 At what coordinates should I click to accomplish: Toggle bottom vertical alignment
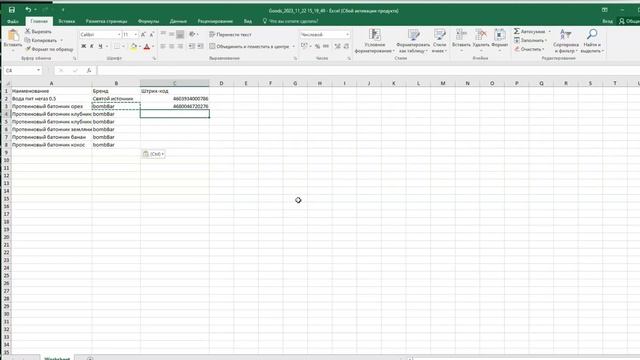point(180,35)
